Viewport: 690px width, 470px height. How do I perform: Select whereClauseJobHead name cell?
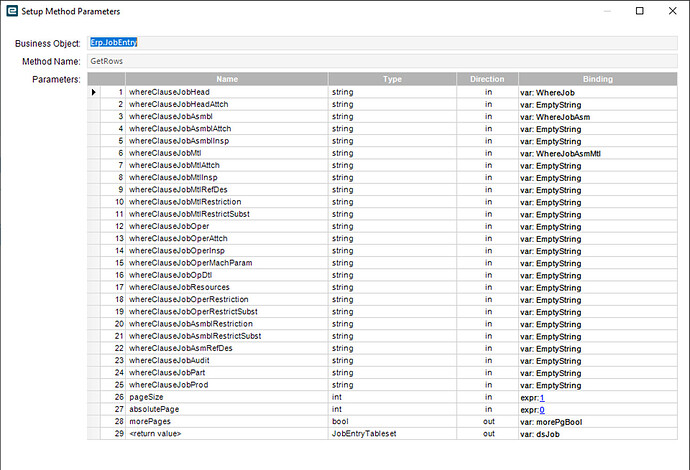[x=227, y=92]
